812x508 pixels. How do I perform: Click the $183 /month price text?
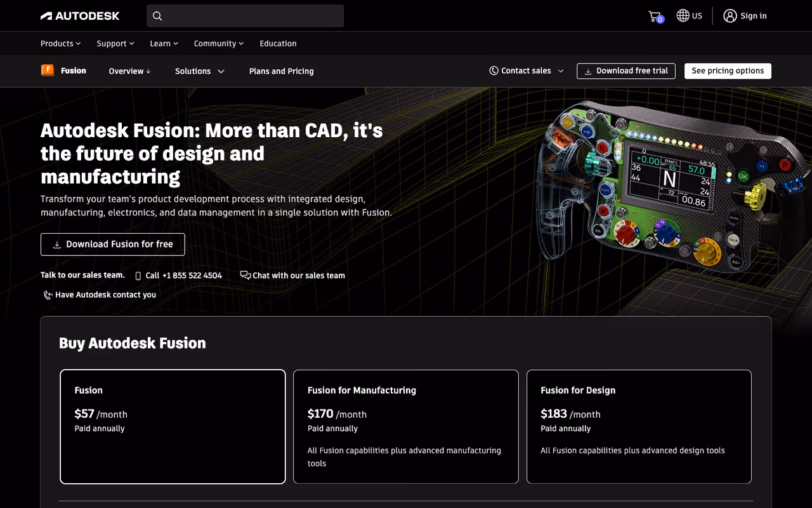[570, 414]
